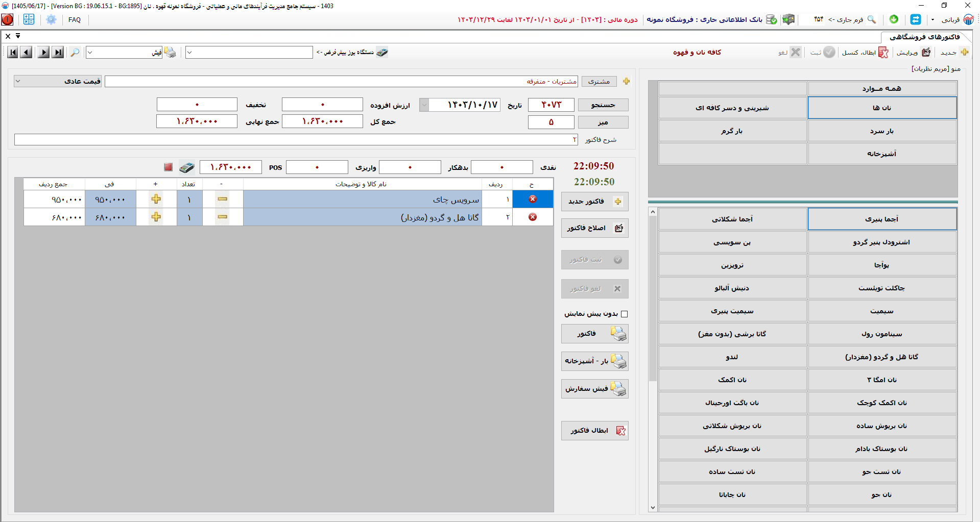Choose the بار سرد menu category
This screenshot has width=980, height=522.
pos(882,131)
